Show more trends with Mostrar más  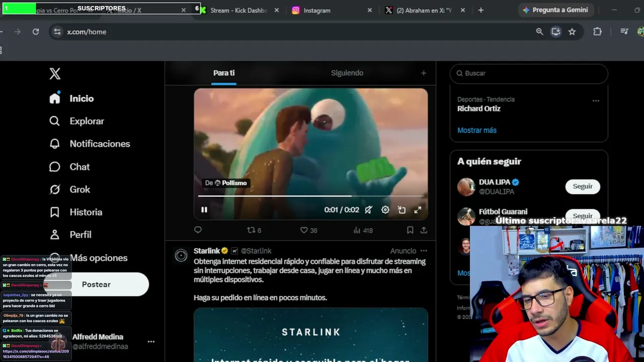pos(477,130)
